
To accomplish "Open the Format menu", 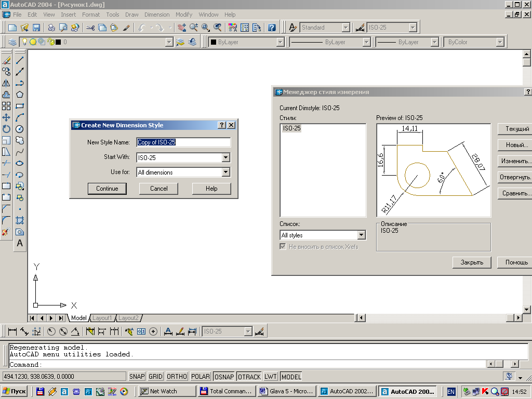I will [x=91, y=15].
